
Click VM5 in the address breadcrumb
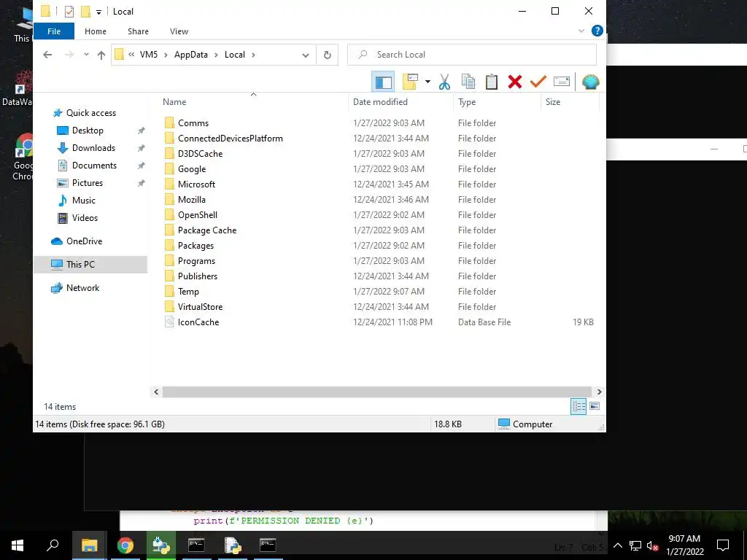pos(149,55)
